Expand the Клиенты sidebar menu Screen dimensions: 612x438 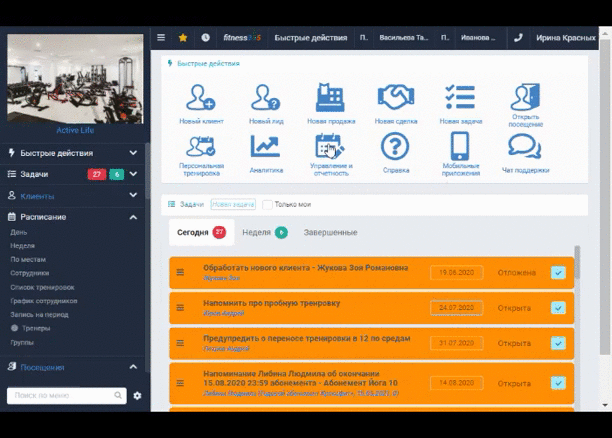click(73, 196)
